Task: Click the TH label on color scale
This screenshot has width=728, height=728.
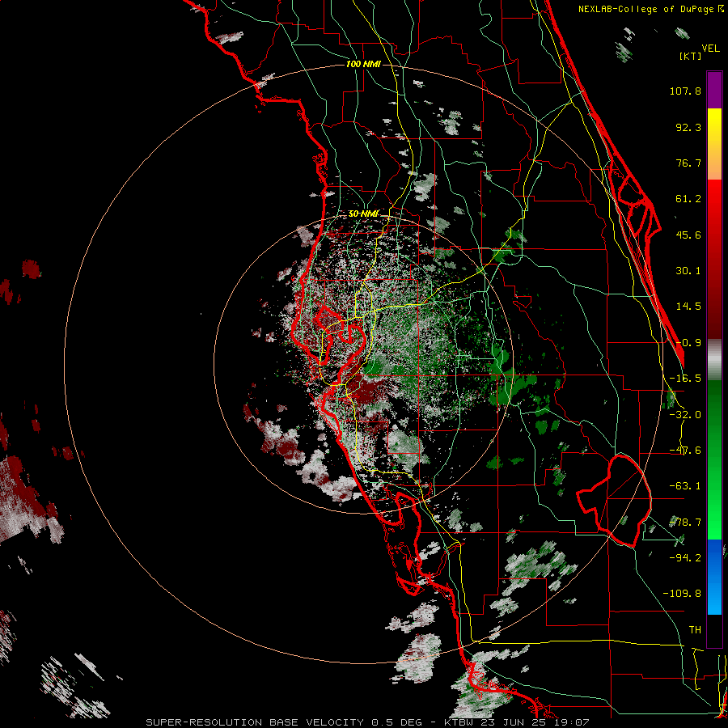Action: tap(695, 630)
